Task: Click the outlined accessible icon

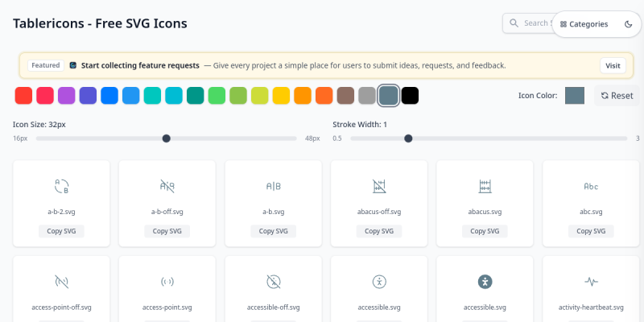Action: [379, 282]
